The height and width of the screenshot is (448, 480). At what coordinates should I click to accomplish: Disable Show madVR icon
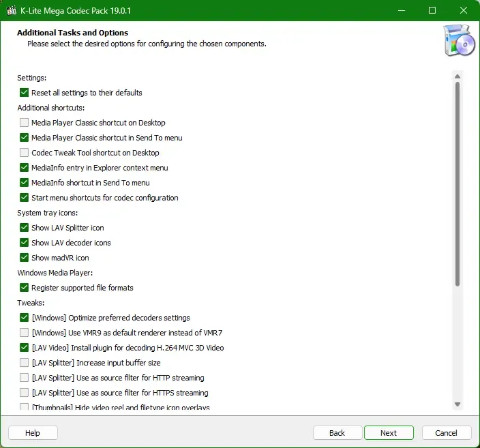point(24,258)
